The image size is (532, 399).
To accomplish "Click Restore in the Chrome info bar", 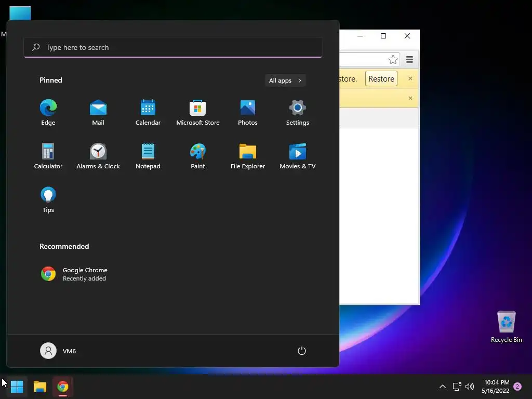I will [x=381, y=79].
